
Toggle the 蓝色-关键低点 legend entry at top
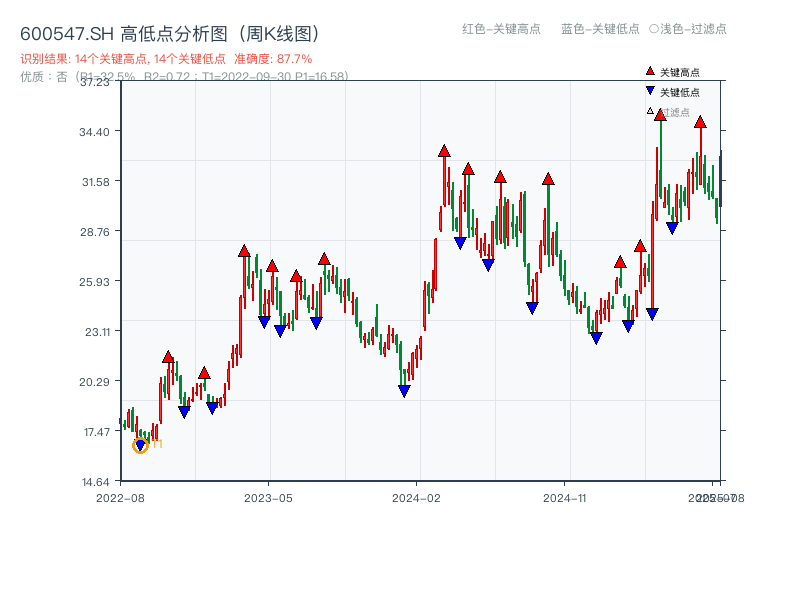(600, 29)
